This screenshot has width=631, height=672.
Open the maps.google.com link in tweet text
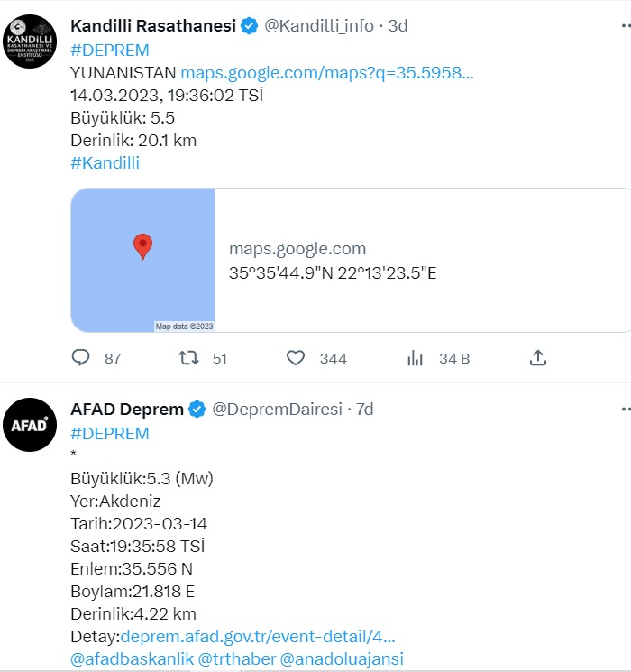(x=327, y=73)
